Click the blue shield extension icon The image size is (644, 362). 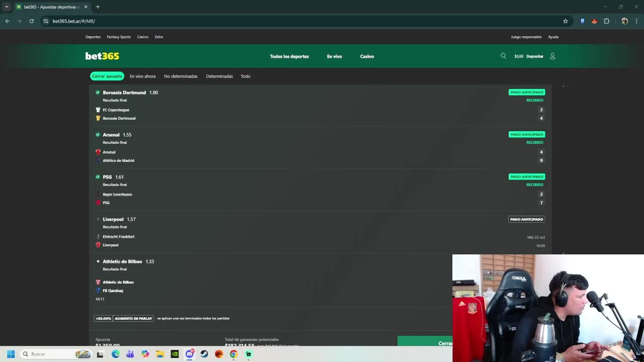click(x=582, y=21)
